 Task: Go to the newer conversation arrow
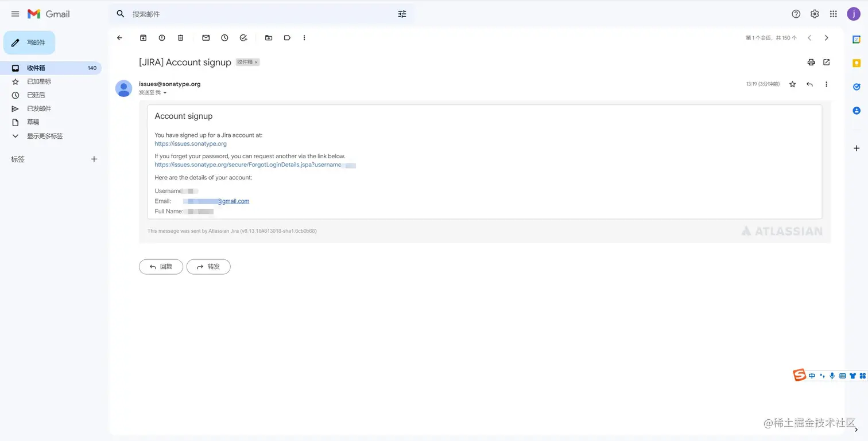click(809, 38)
